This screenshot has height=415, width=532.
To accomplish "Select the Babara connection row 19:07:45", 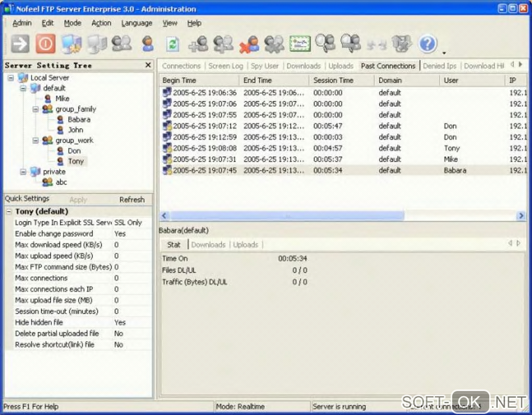I will click(x=343, y=170).
